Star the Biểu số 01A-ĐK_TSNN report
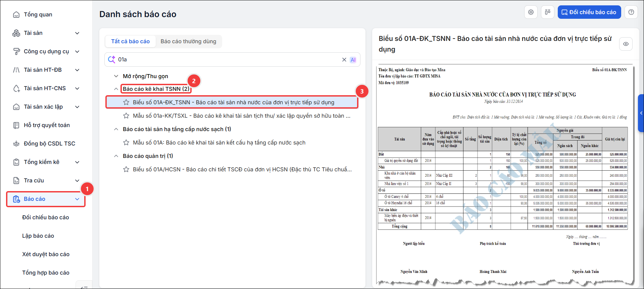 point(126,102)
